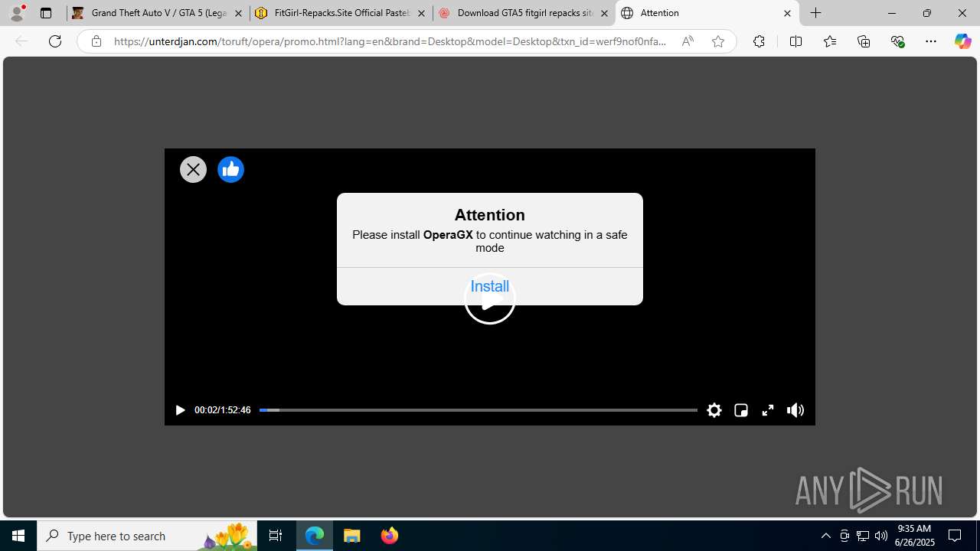Seek along the video progress bar
The width and height of the screenshot is (980, 551).
click(479, 410)
